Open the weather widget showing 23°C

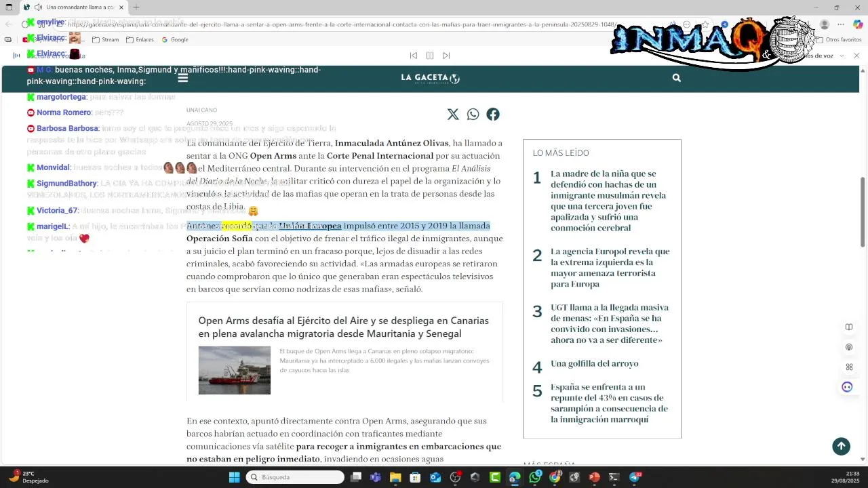click(x=28, y=477)
